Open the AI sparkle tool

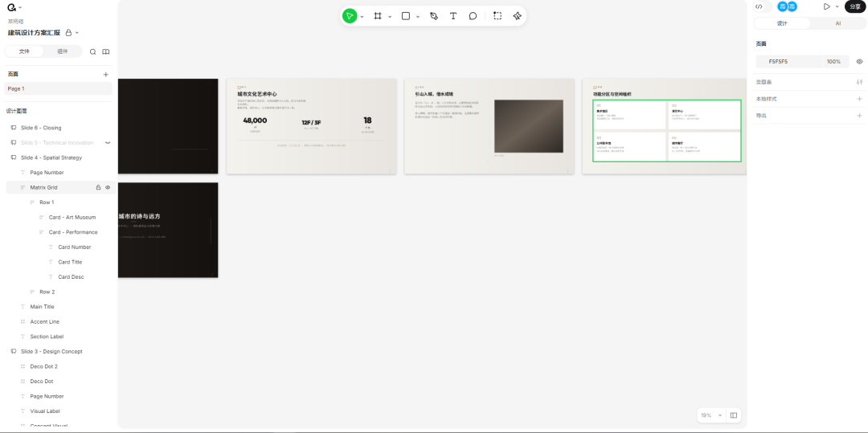tap(517, 16)
